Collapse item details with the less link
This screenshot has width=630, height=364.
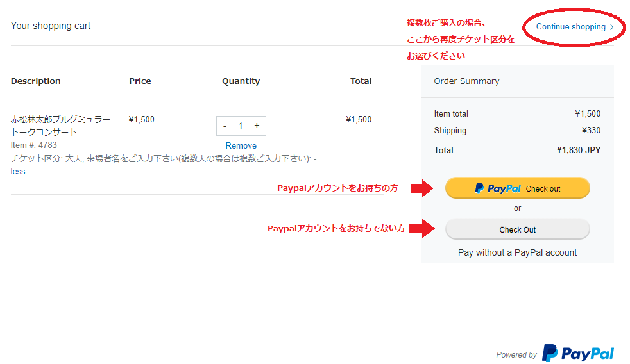coord(18,171)
